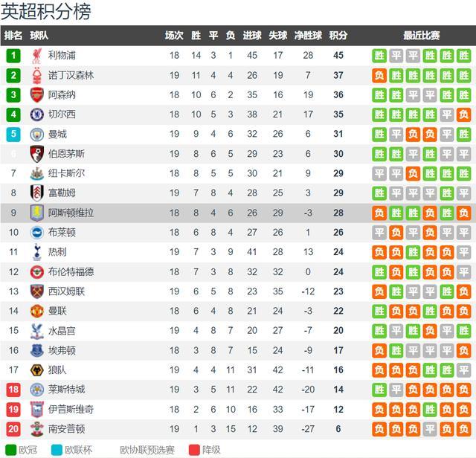
Task: Select the Manchester United crest icon
Action: click(36, 311)
